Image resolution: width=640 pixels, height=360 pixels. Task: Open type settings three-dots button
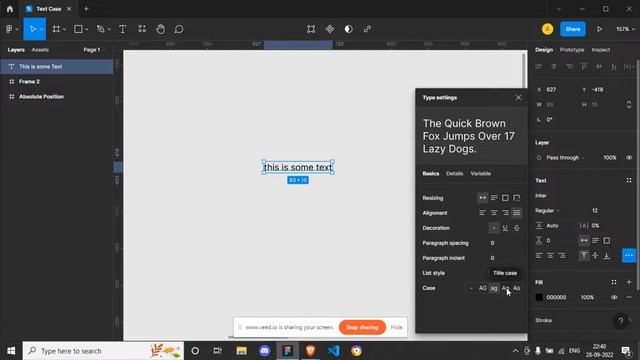pyautogui.click(x=629, y=256)
